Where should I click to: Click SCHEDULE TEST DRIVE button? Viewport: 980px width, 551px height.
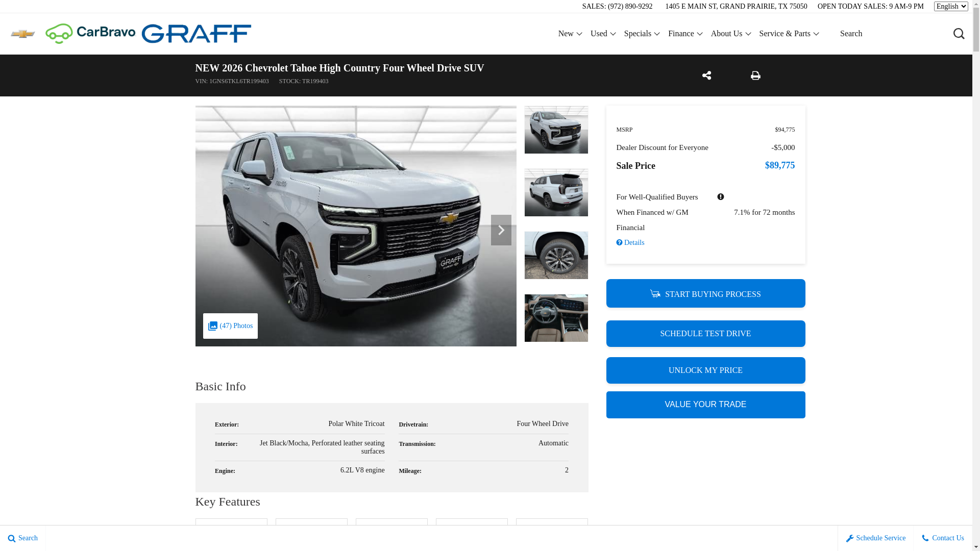(x=706, y=334)
